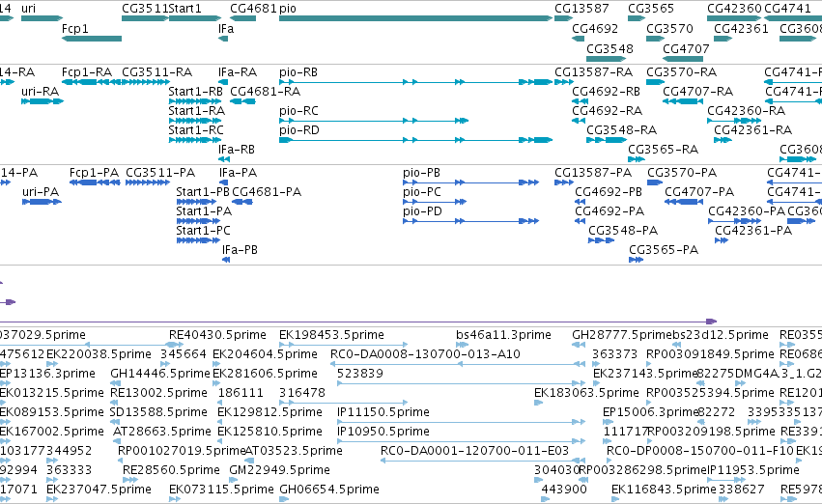Select transcript Start1-RA label
822x504 pixels.
point(197,111)
